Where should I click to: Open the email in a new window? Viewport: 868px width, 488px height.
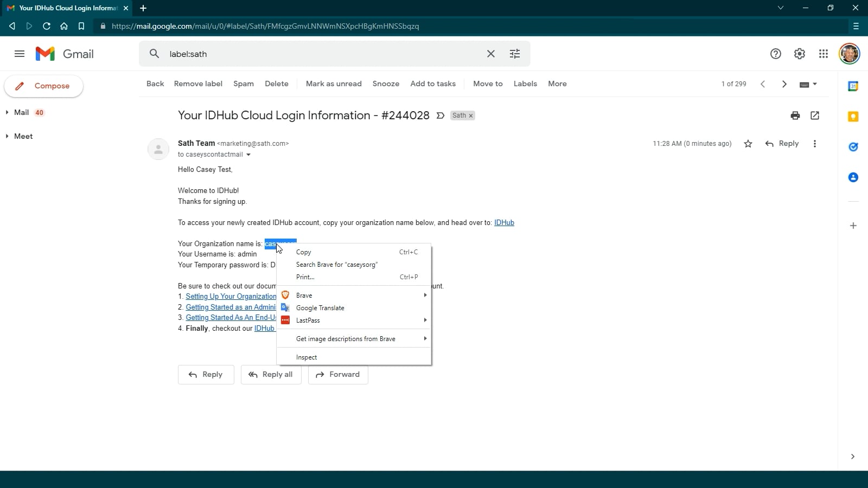[815, 115]
